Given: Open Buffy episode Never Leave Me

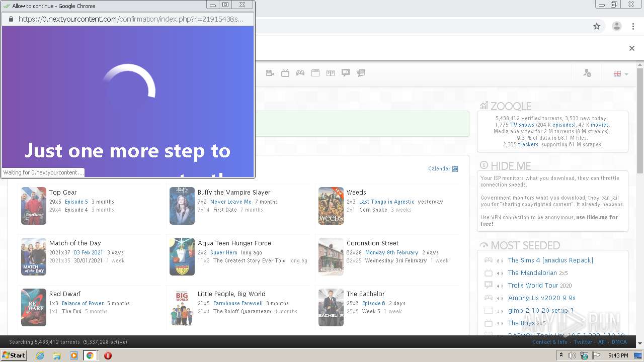Looking at the screenshot, I should (231, 202).
